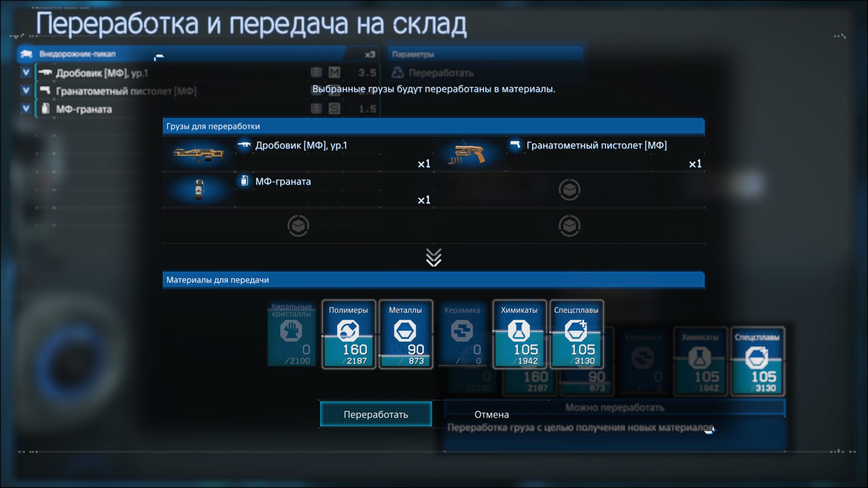Toggle the checkbox for Гранатометный пистолет [МФ]

point(26,90)
